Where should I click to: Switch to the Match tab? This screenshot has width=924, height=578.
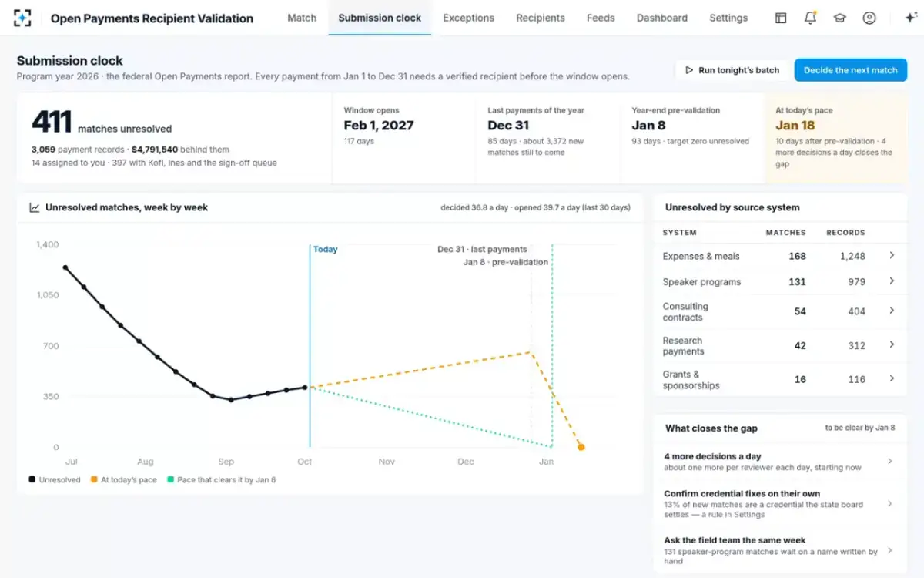click(x=302, y=18)
